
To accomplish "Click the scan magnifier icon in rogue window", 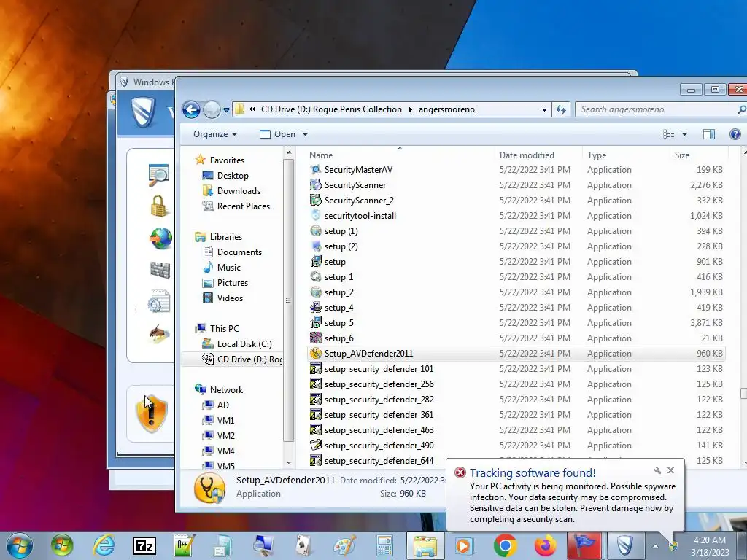I will [x=158, y=175].
